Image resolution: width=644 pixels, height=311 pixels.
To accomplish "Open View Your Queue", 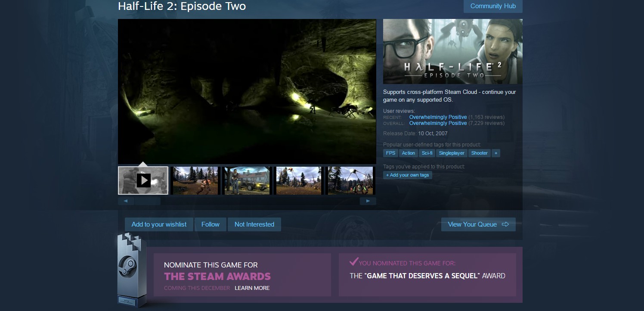I will coord(478,224).
